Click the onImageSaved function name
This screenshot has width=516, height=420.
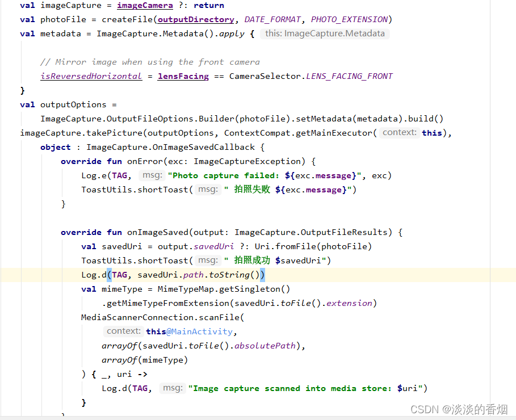(x=158, y=232)
